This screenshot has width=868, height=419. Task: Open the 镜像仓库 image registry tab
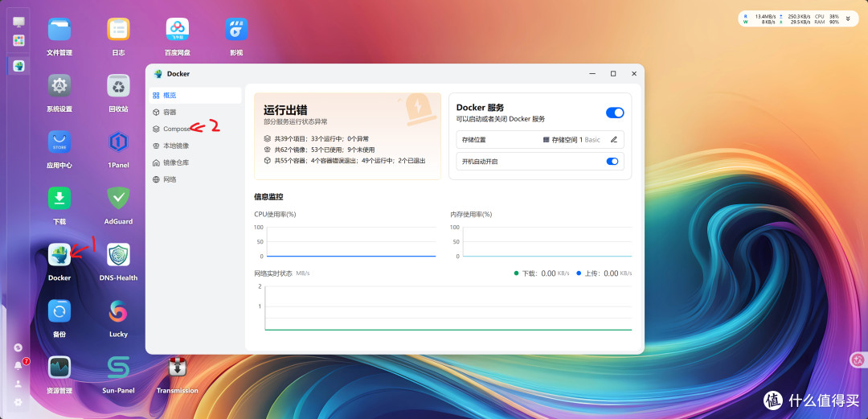(194, 163)
